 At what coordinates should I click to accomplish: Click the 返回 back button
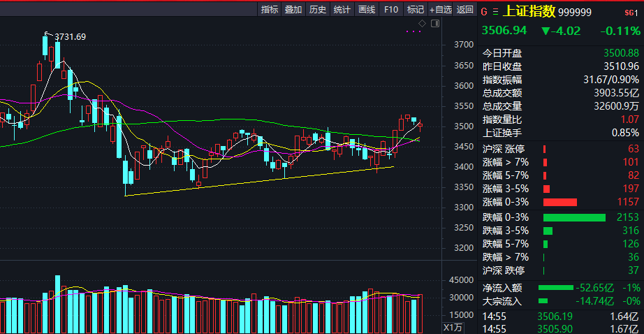click(x=465, y=9)
